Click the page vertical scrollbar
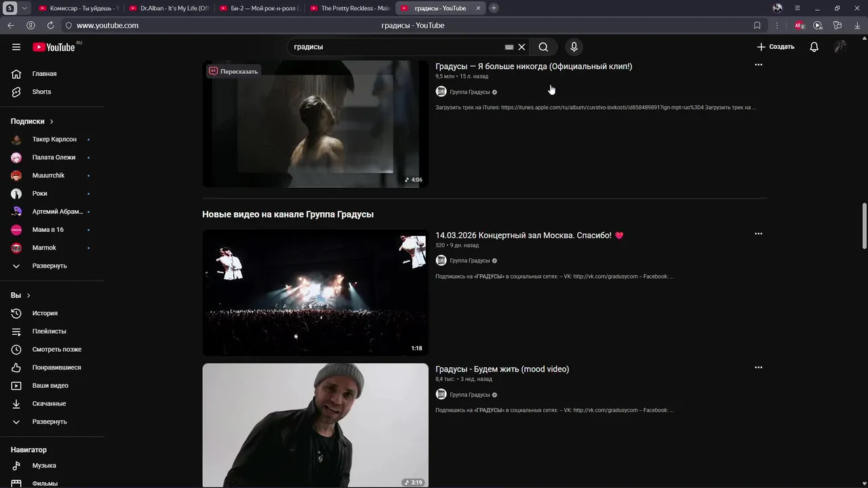 coord(864,226)
